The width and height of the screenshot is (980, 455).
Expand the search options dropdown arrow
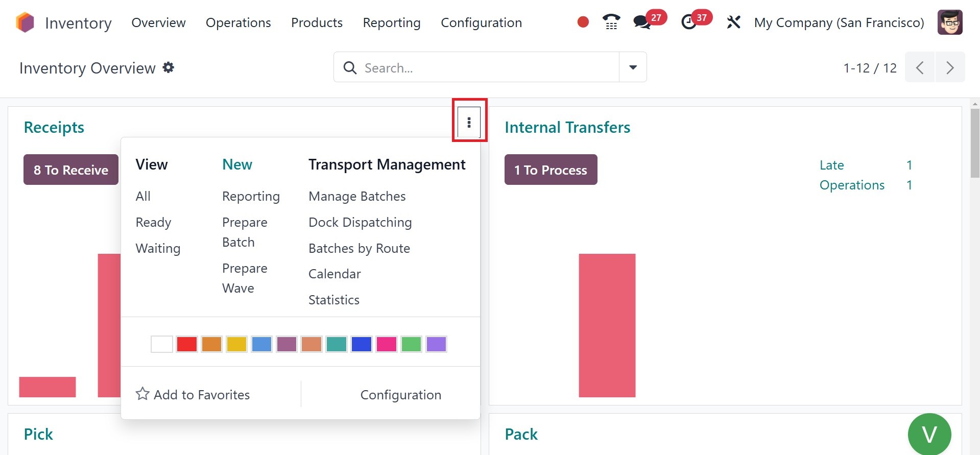point(633,67)
